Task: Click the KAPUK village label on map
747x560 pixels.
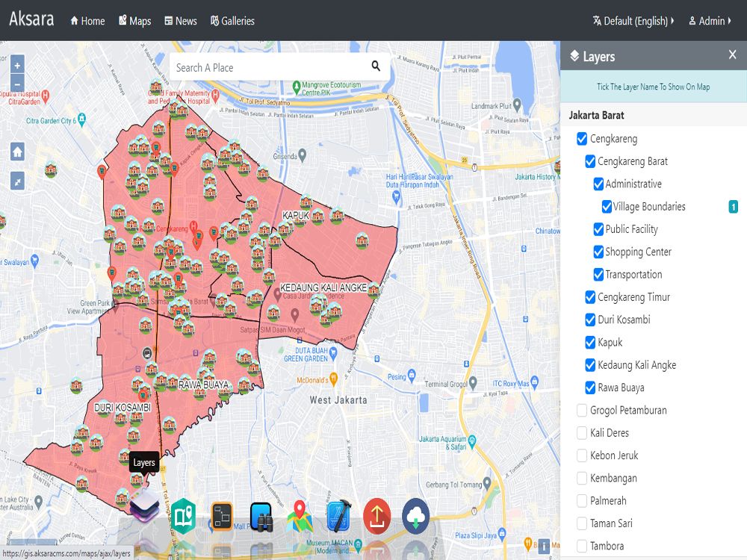Action: 296,215
